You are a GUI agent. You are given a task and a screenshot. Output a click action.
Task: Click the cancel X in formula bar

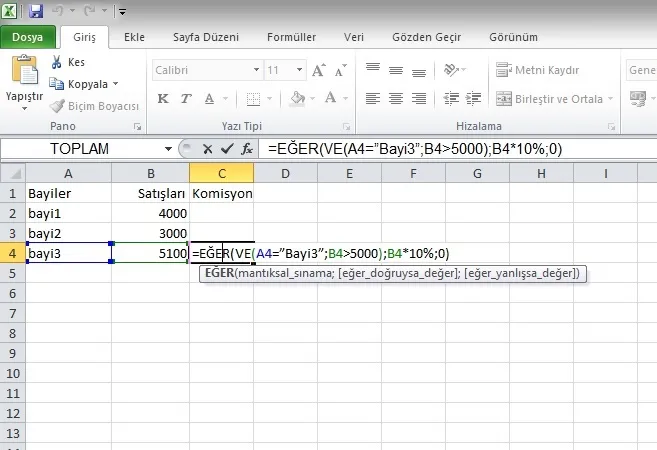[x=208, y=148]
